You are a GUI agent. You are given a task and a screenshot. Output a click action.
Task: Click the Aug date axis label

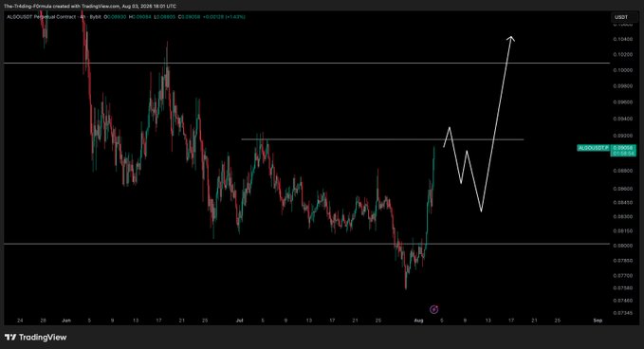coord(418,321)
